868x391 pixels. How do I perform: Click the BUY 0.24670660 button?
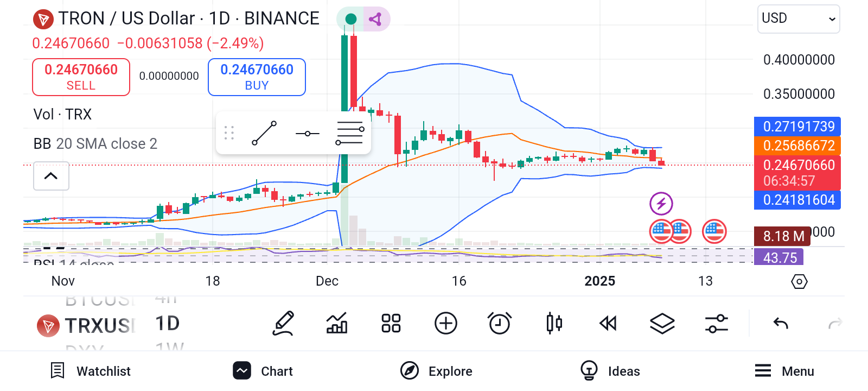pyautogui.click(x=257, y=77)
